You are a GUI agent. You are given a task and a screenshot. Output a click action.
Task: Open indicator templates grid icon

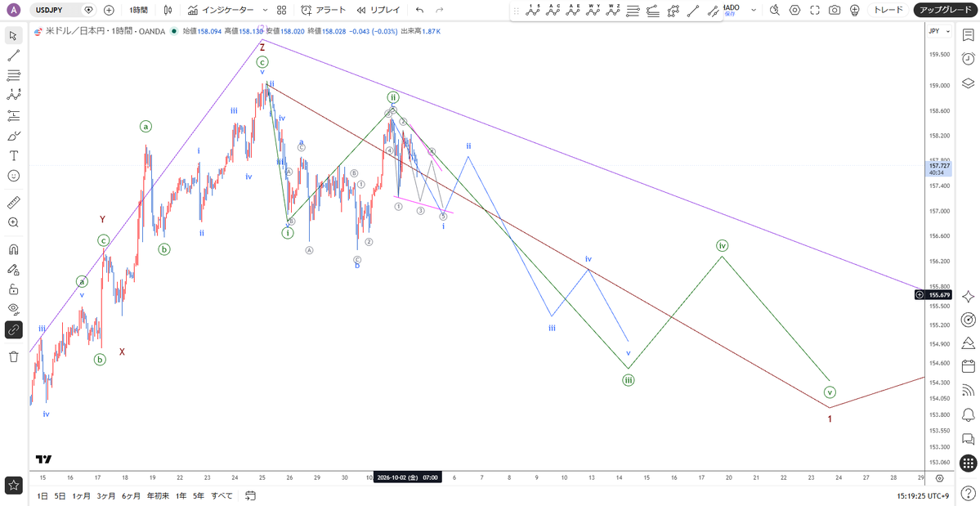click(282, 10)
